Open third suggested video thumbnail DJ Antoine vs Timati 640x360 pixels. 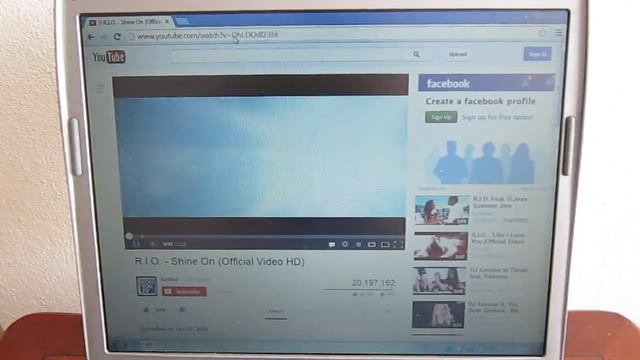click(x=440, y=281)
